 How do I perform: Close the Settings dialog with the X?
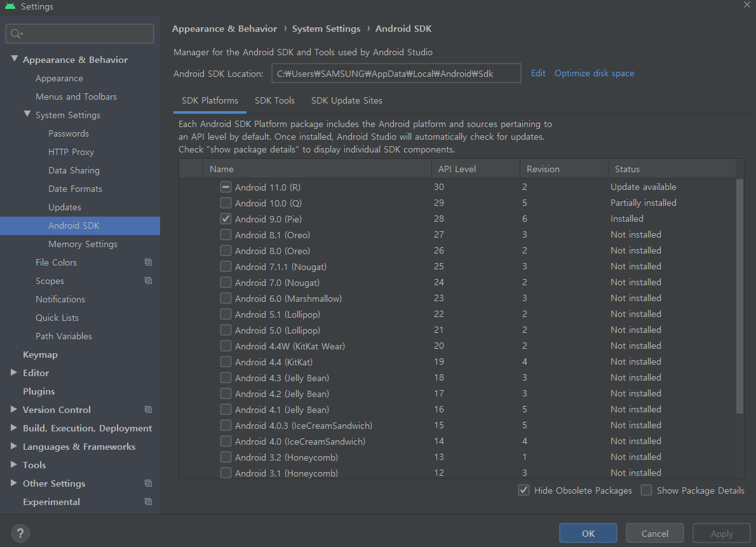(x=747, y=5)
